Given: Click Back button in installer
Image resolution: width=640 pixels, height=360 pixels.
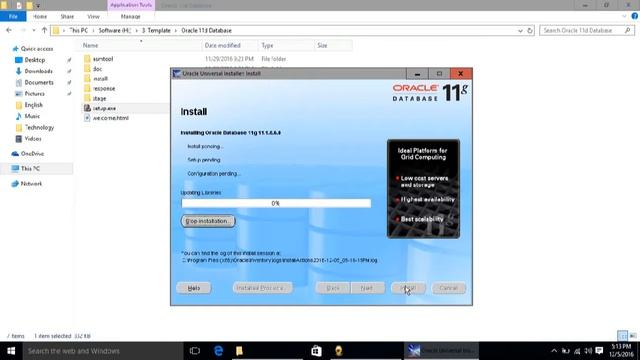Looking at the screenshot, I should [x=333, y=288].
